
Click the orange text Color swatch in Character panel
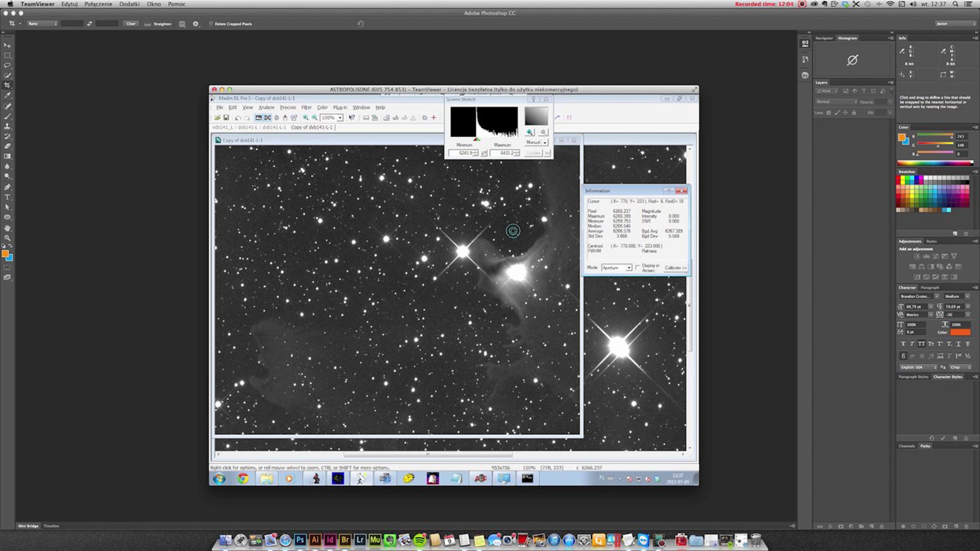960,332
